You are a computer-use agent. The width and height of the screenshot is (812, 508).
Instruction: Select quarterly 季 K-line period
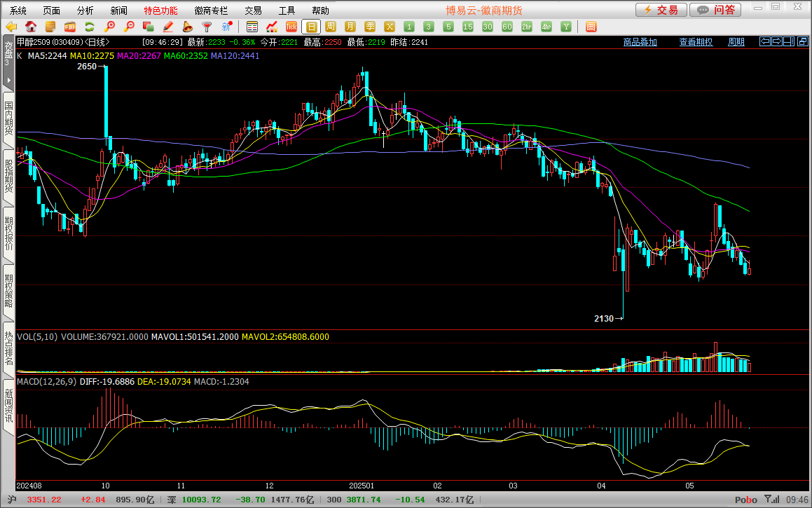(370, 27)
